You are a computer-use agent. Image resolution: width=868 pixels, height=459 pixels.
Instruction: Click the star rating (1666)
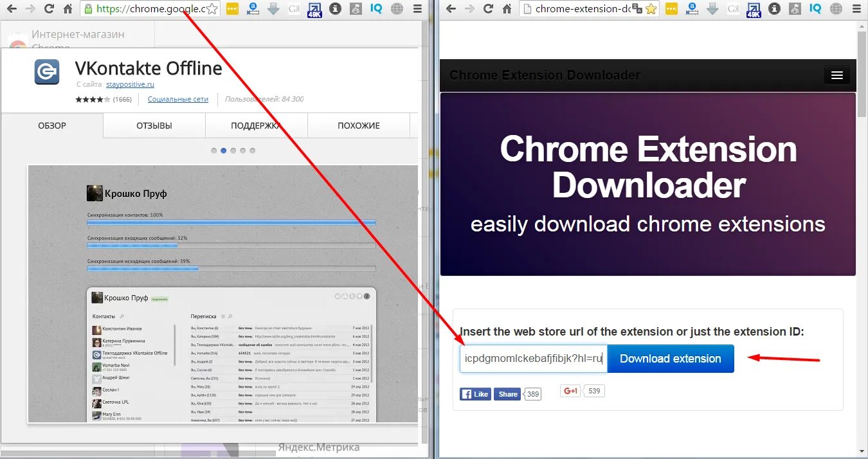104,100
